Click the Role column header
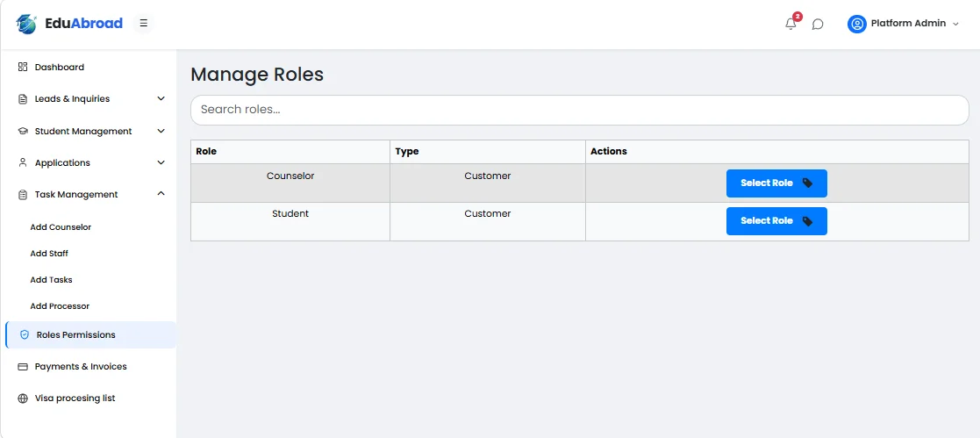 point(290,152)
